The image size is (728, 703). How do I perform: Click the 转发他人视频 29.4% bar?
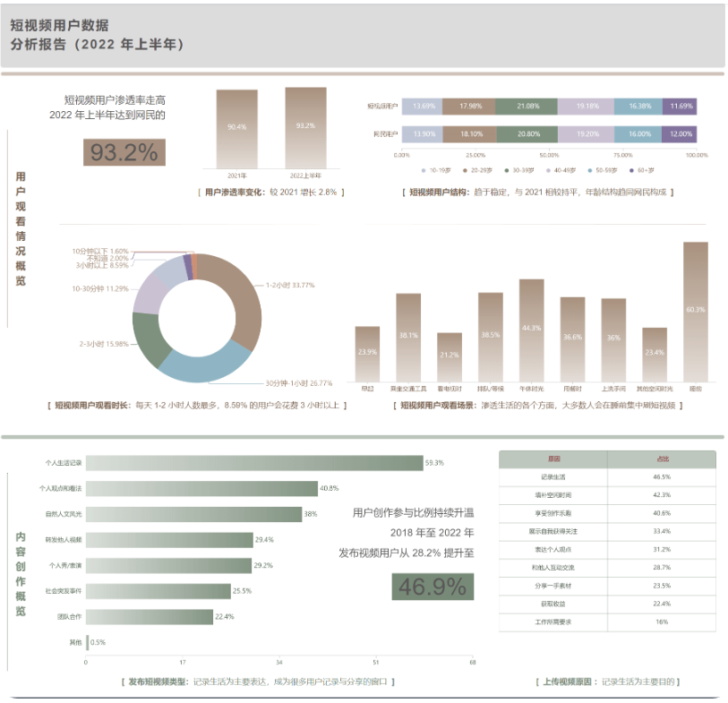[x=169, y=540]
